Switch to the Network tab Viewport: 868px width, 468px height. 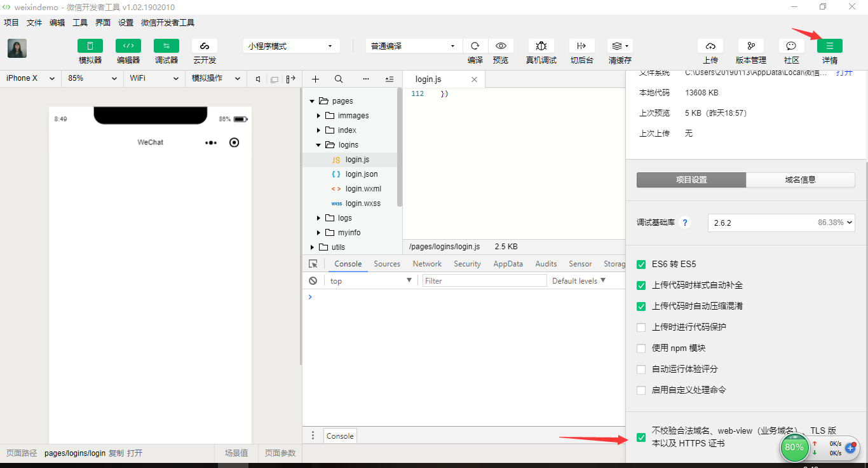click(x=427, y=264)
